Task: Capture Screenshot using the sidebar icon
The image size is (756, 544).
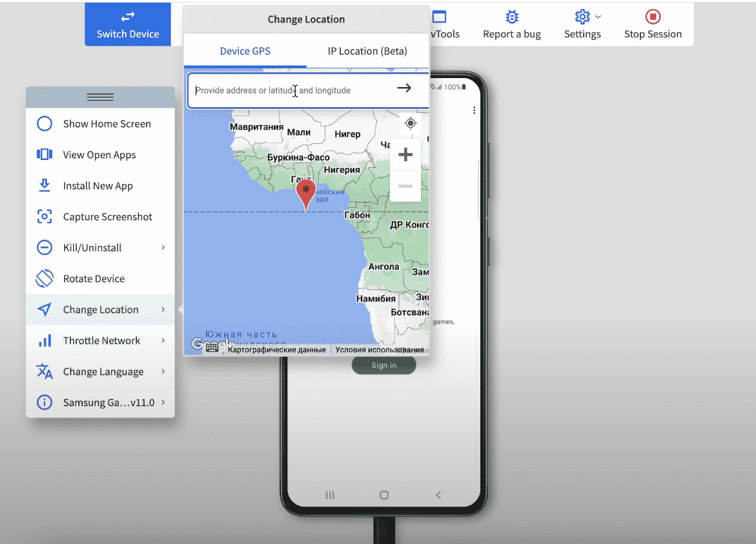Action: 45,217
